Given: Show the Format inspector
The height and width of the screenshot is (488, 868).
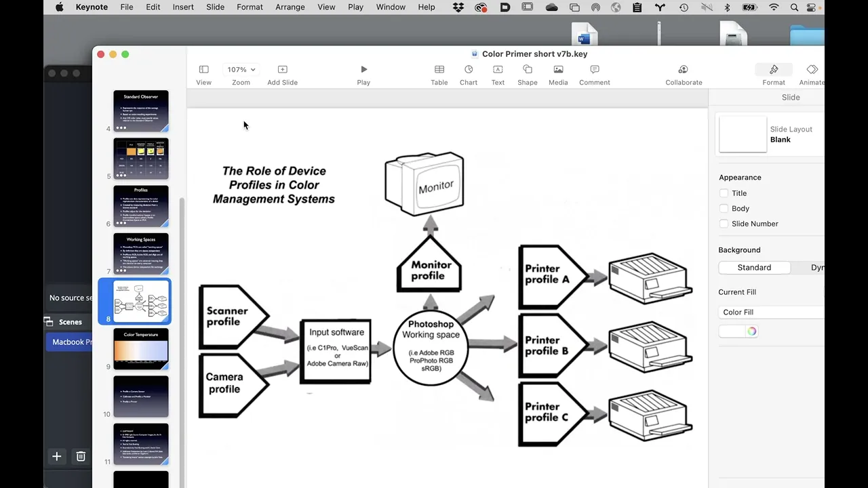Looking at the screenshot, I should click(774, 75).
